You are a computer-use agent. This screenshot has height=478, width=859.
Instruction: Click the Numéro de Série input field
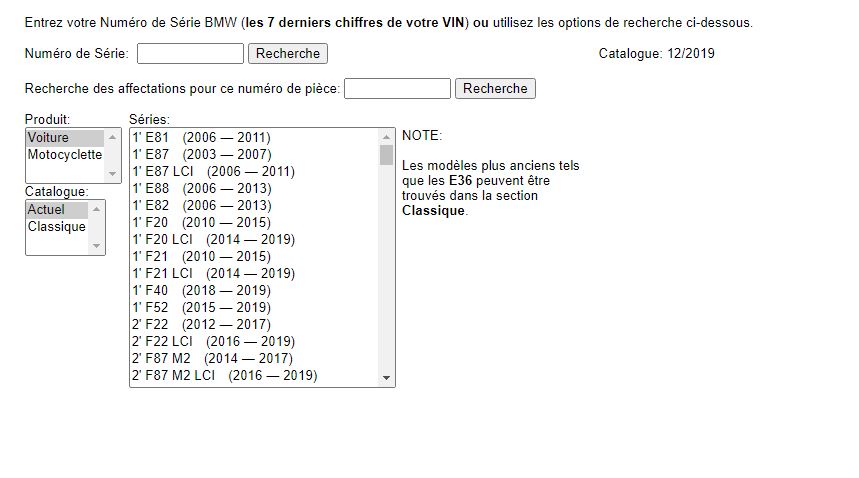190,53
